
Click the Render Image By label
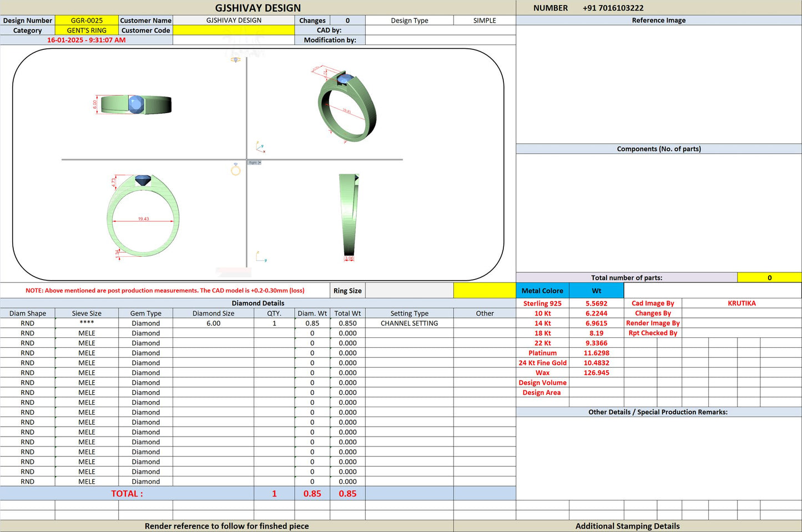pos(653,323)
